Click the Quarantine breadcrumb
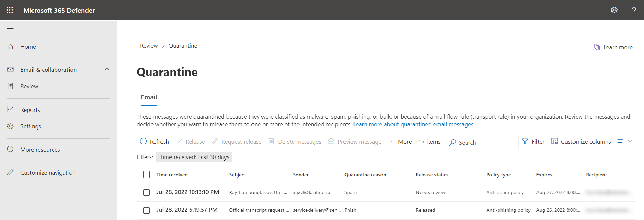 [183, 46]
